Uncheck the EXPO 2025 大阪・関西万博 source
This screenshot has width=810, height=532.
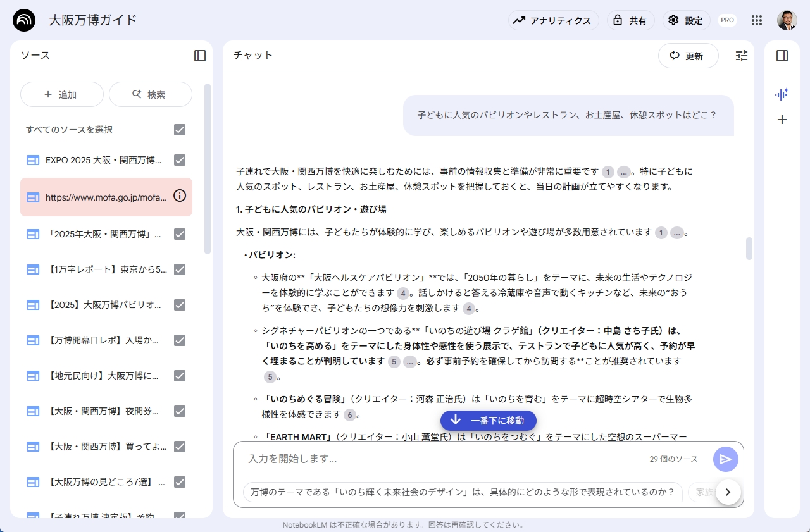(x=180, y=160)
